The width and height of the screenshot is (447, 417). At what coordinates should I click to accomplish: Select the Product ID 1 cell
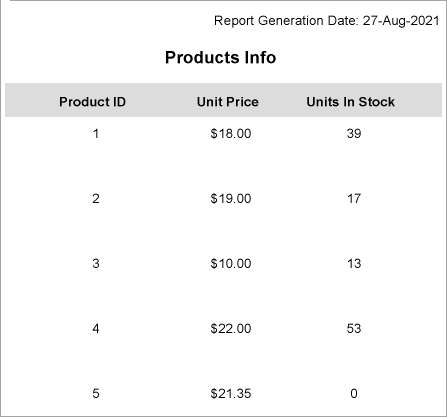[x=96, y=134]
